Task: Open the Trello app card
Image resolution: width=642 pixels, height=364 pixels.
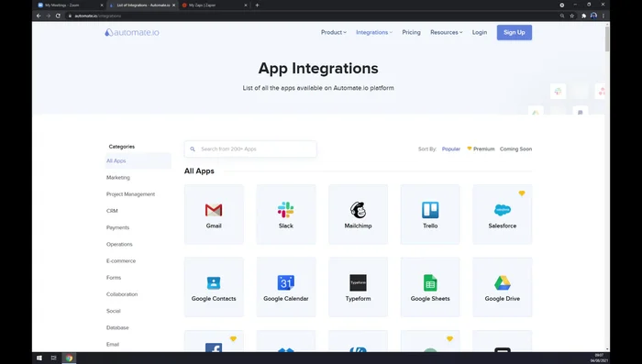Action: (430, 215)
